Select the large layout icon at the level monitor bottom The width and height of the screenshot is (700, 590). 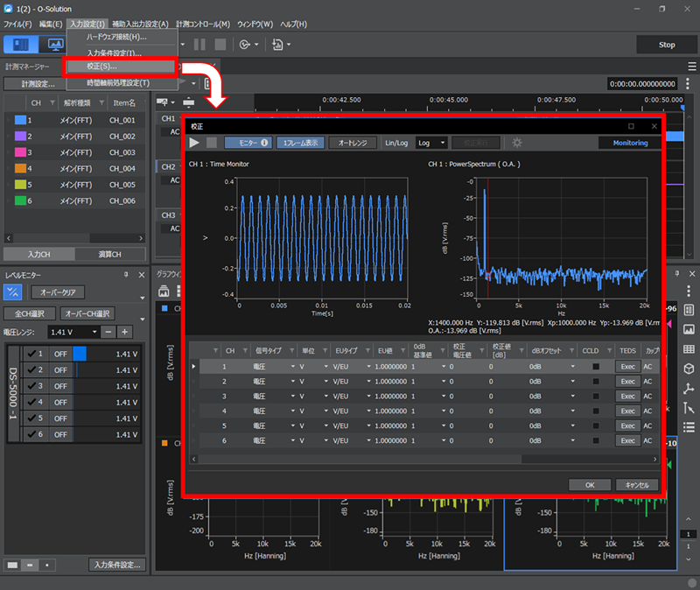12,565
